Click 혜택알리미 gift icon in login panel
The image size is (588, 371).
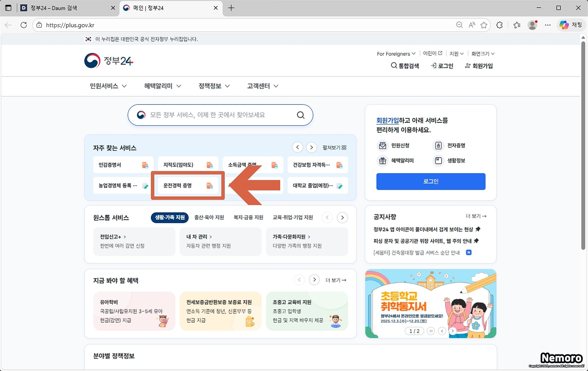(382, 160)
